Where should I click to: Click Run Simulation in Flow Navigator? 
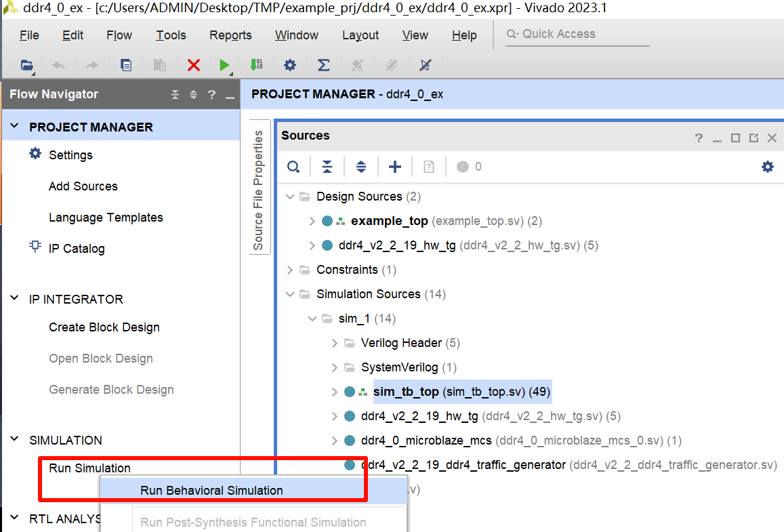pyautogui.click(x=89, y=468)
